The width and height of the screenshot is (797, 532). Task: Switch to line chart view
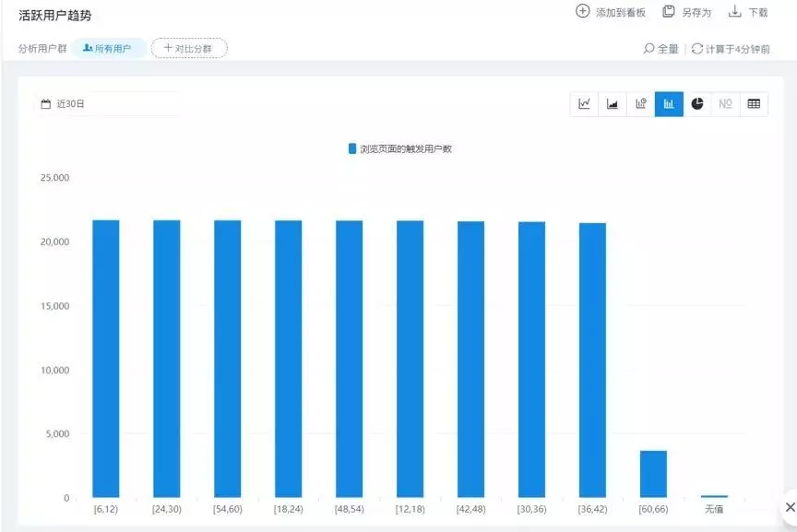[x=584, y=103]
